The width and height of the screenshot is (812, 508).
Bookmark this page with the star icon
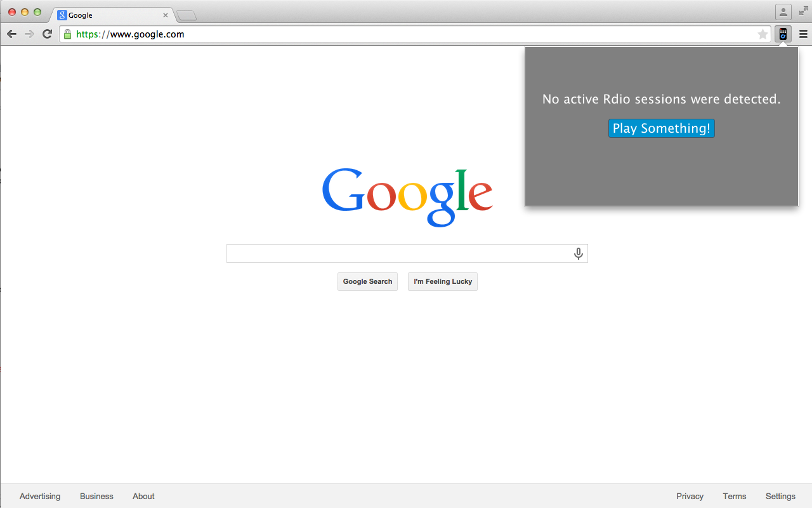click(763, 34)
